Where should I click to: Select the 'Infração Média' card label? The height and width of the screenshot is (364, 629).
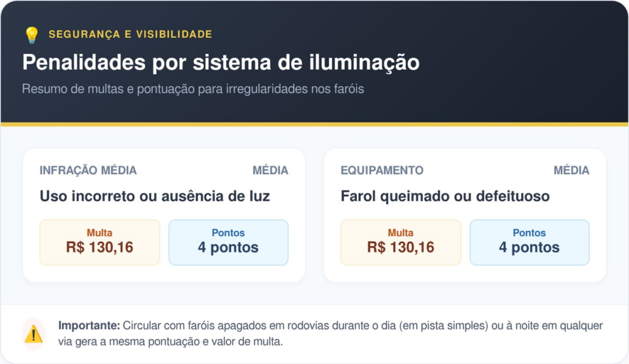coord(88,171)
